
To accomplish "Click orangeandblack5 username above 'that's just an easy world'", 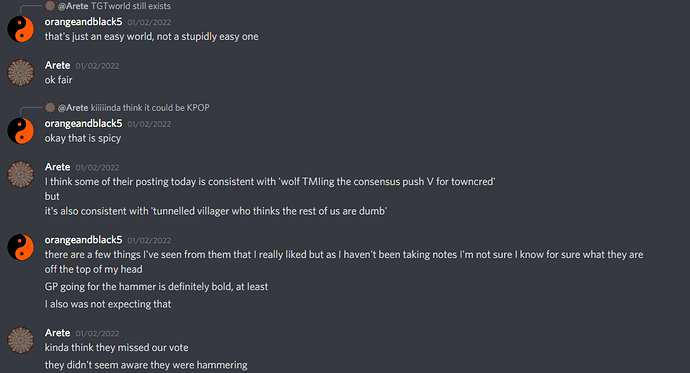I will [x=83, y=22].
